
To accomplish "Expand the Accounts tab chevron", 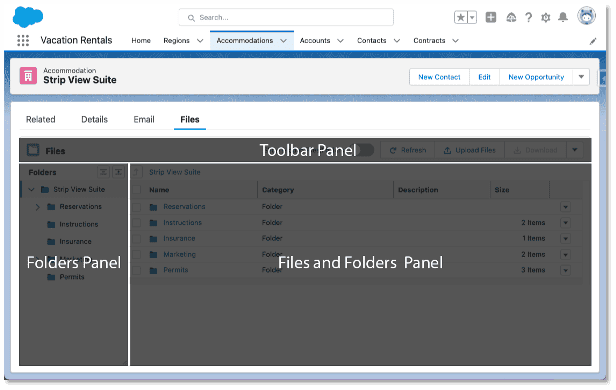I will click(341, 41).
